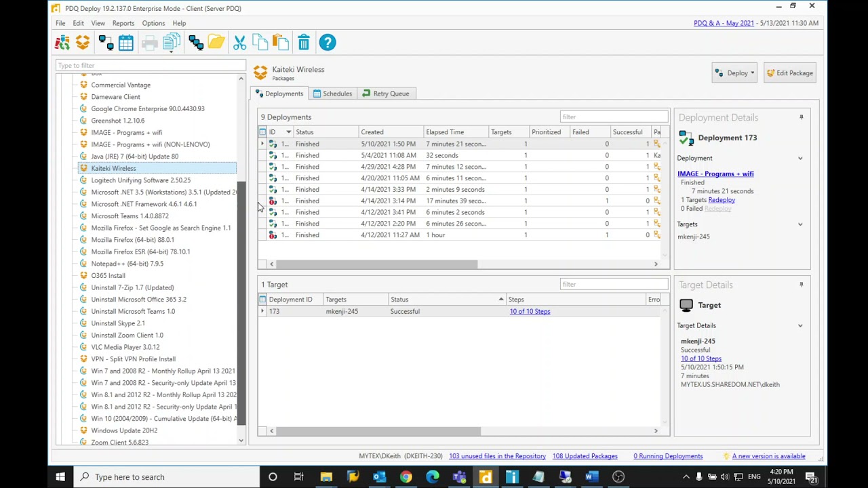The image size is (868, 488).
Task: Click the Copy toolbar icon
Action: click(x=260, y=43)
